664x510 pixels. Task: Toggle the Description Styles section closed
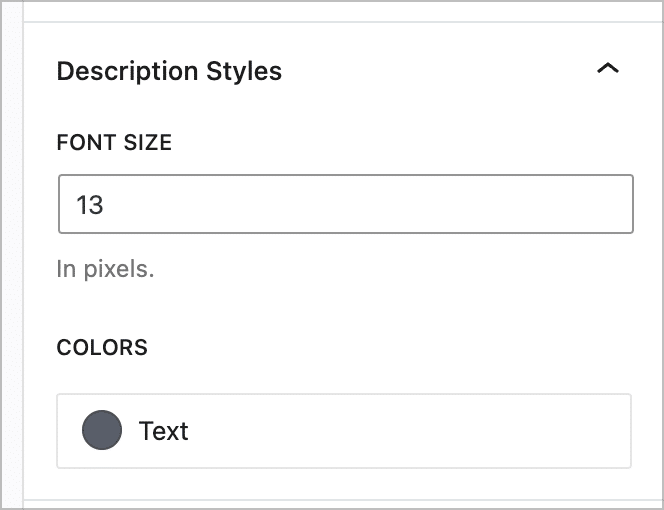click(607, 70)
